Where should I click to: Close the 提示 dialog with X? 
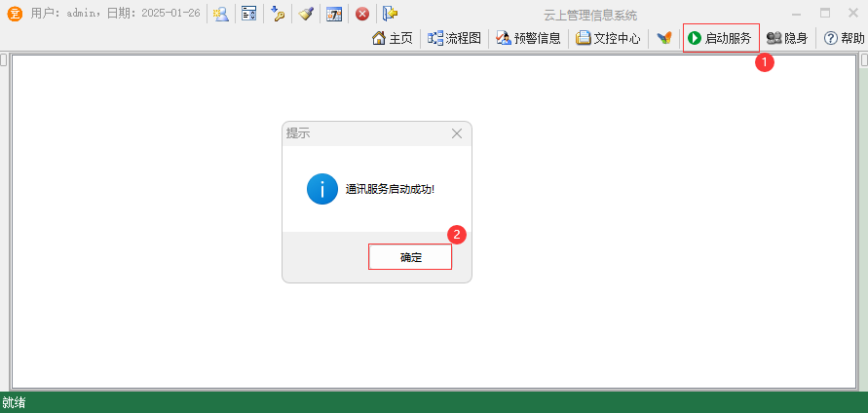tap(457, 133)
